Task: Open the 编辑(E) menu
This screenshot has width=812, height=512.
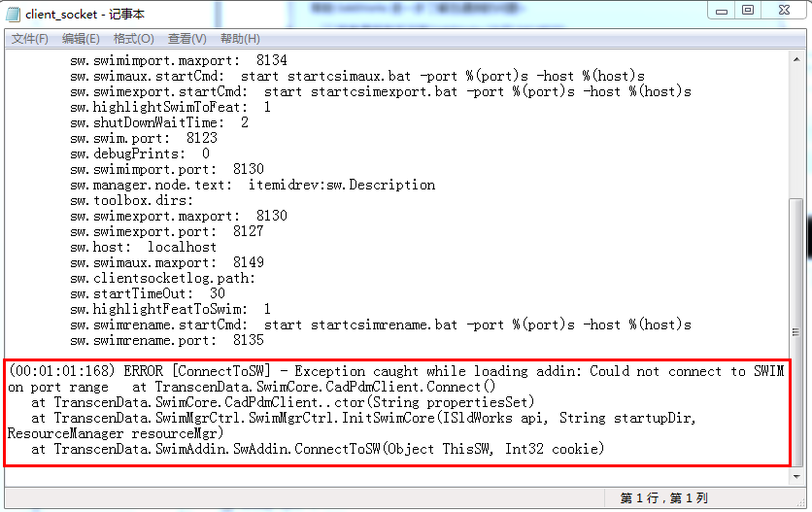Action: click(81, 39)
